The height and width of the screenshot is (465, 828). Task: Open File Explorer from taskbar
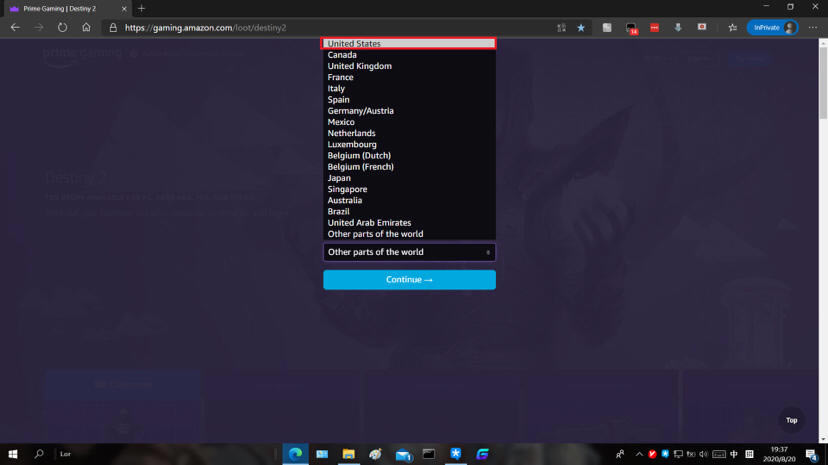pos(349,454)
